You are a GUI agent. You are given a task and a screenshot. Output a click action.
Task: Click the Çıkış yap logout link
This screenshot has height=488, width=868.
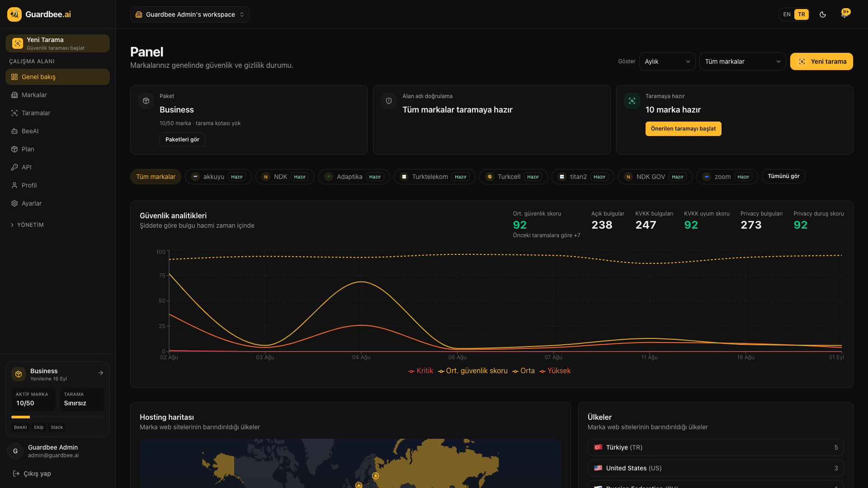point(32,474)
